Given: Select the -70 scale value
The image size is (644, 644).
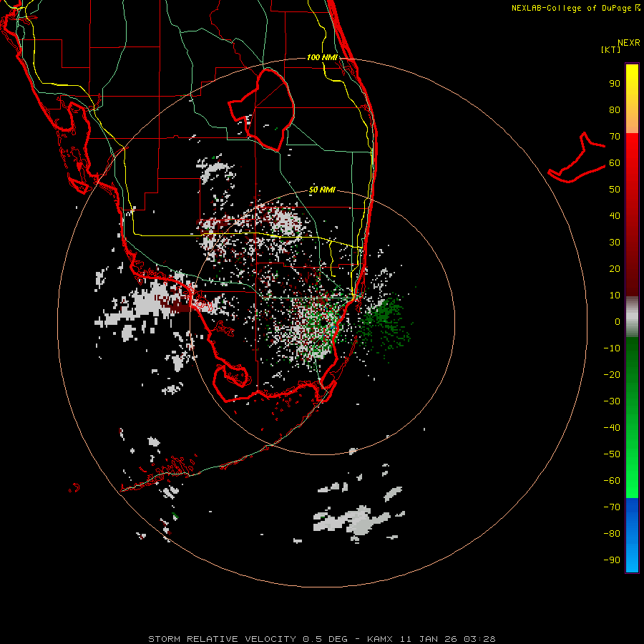Looking at the screenshot, I should pyautogui.click(x=612, y=507).
